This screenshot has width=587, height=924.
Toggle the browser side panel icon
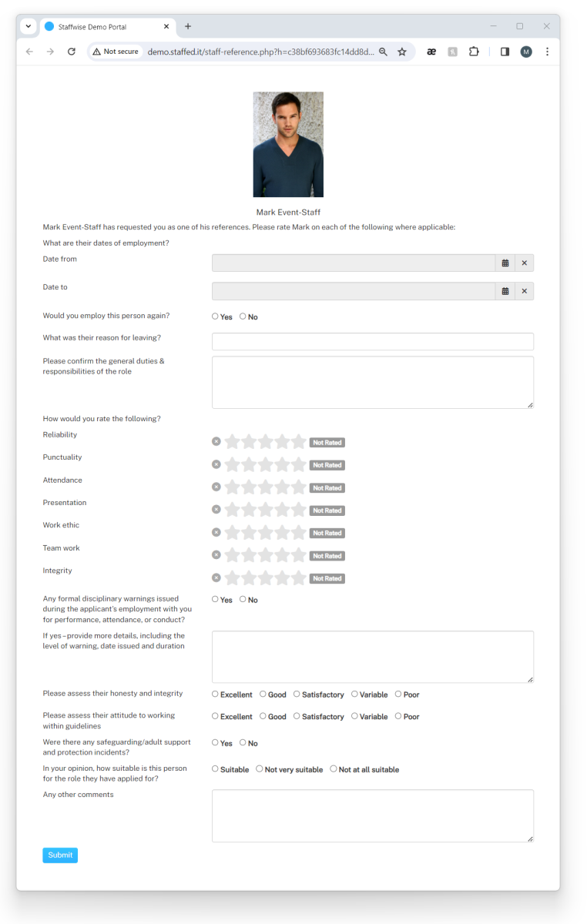point(505,52)
